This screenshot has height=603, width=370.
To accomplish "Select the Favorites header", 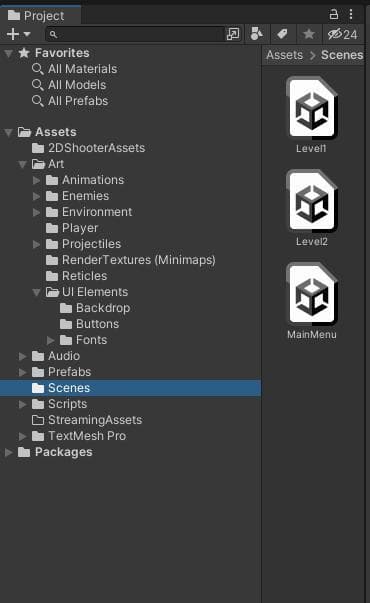I will click(x=62, y=53).
